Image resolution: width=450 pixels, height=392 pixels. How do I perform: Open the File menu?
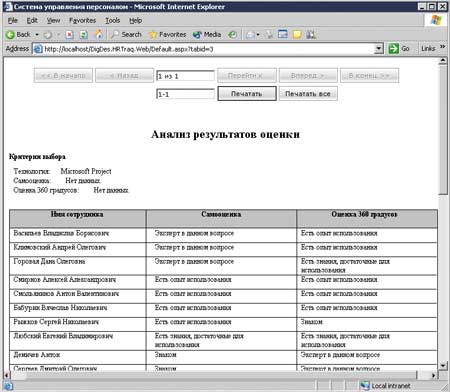[x=13, y=21]
